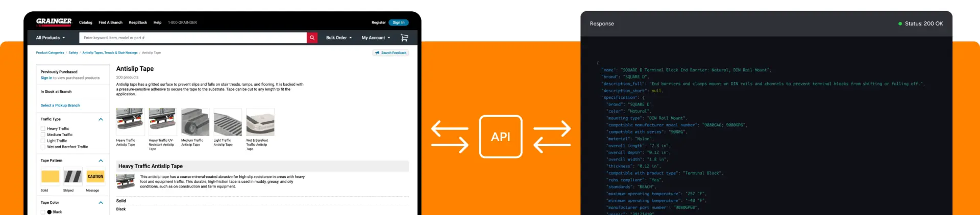Check the Heavy Traffic checkbox
The width and height of the screenshot is (980, 215).
pyautogui.click(x=43, y=129)
